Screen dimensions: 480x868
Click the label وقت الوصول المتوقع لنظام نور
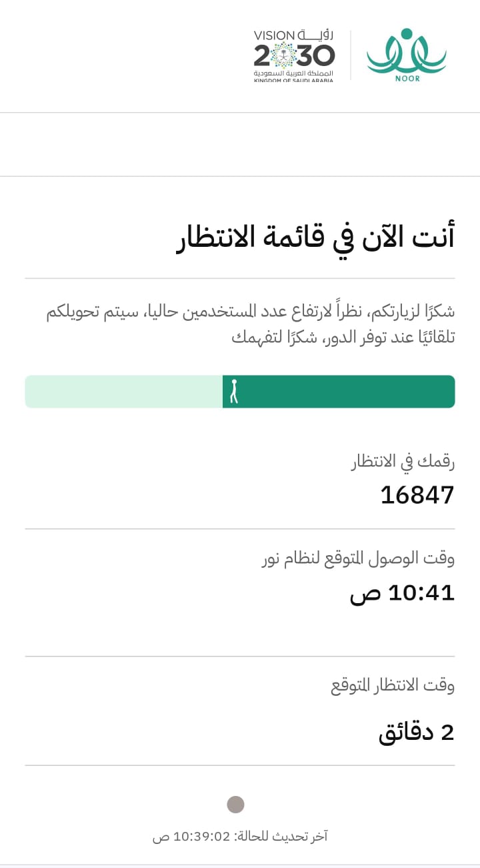[x=359, y=558]
